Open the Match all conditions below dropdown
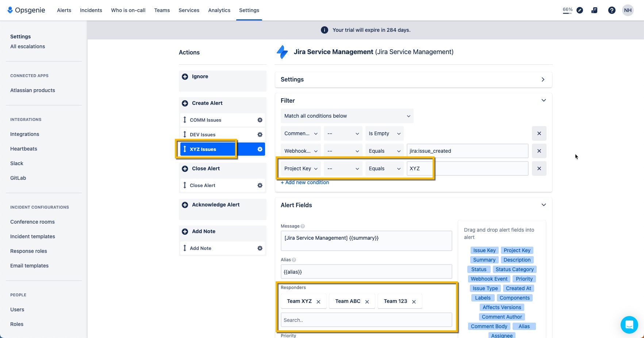Image resolution: width=644 pixels, height=338 pixels. click(347, 116)
